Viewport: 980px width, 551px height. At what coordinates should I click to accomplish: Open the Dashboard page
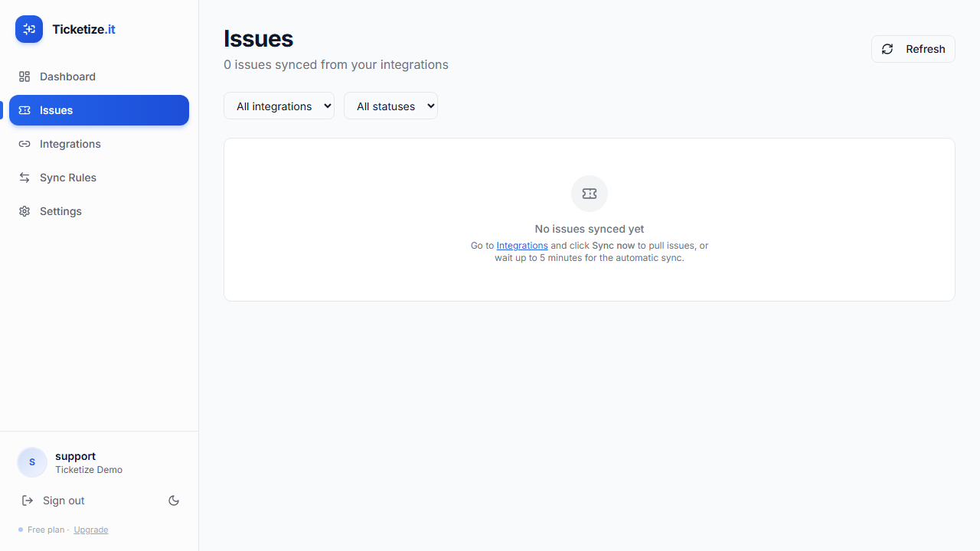[99, 77]
